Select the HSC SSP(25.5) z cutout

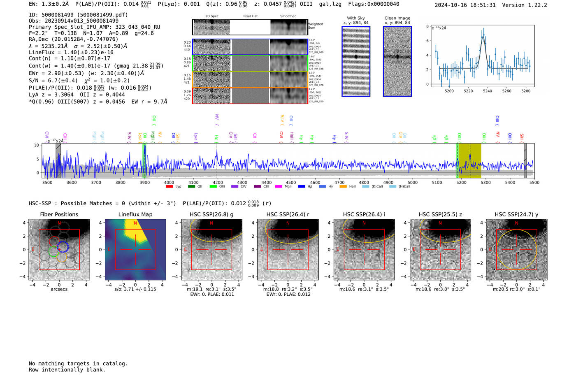[x=440, y=249]
